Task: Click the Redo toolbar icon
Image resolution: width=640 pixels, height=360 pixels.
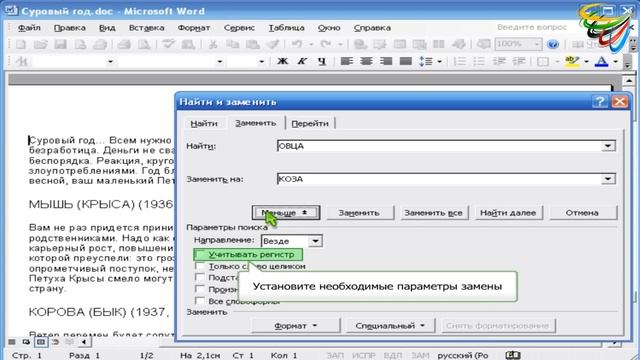Action: [x=325, y=44]
